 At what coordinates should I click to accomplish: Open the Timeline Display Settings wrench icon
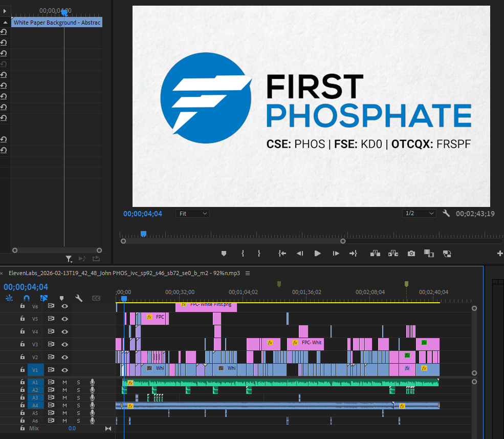click(x=78, y=298)
